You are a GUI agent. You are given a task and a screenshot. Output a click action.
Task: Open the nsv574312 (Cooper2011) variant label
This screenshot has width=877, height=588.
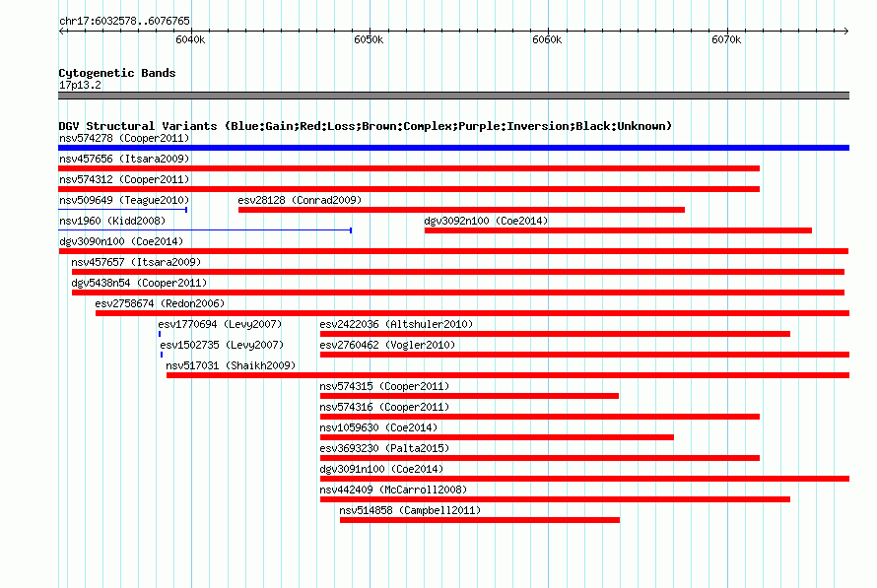pos(124,179)
